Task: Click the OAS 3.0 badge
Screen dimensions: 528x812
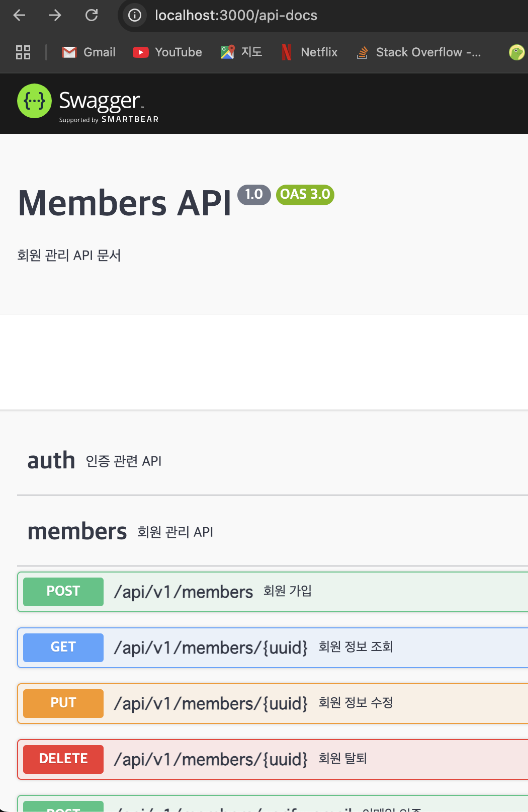Action: [x=305, y=195]
